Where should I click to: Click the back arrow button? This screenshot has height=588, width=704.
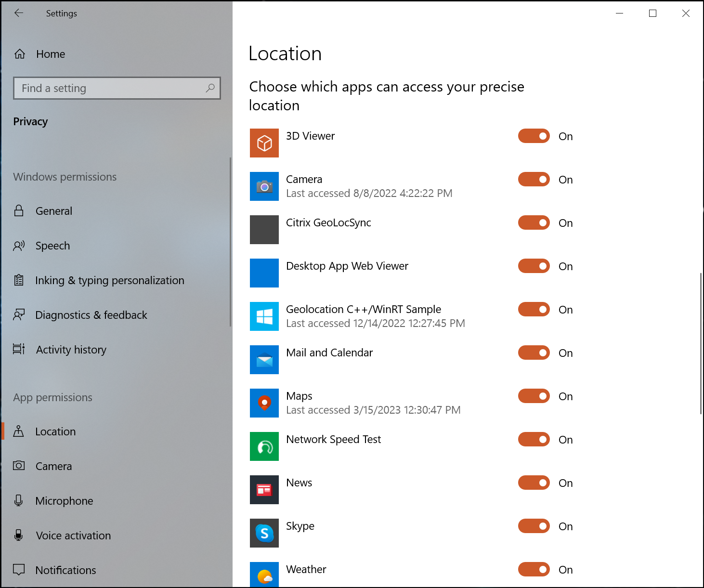tap(19, 13)
